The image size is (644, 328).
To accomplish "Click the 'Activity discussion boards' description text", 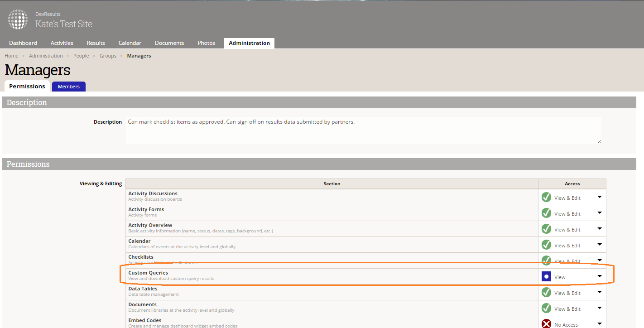I will point(155,199).
